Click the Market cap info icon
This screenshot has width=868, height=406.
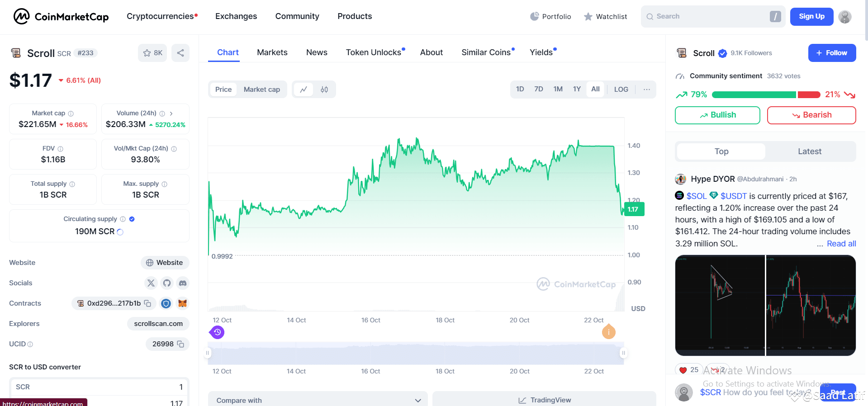tap(71, 113)
